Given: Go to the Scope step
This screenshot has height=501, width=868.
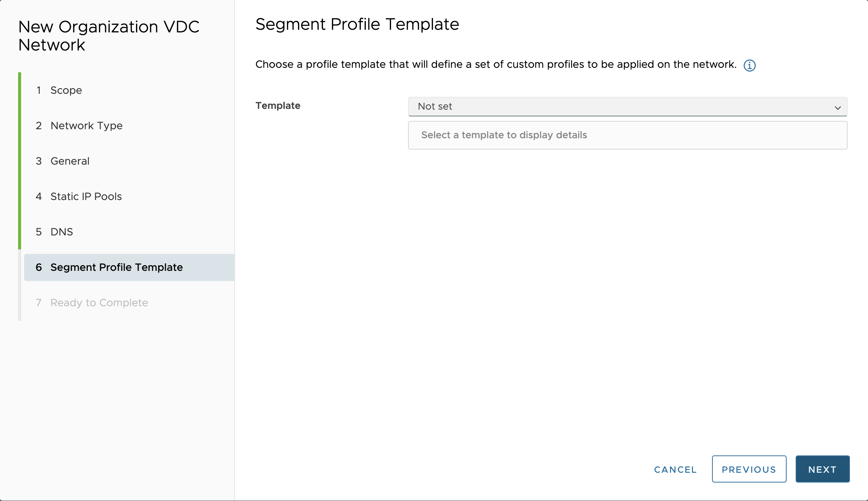Looking at the screenshot, I should point(66,90).
